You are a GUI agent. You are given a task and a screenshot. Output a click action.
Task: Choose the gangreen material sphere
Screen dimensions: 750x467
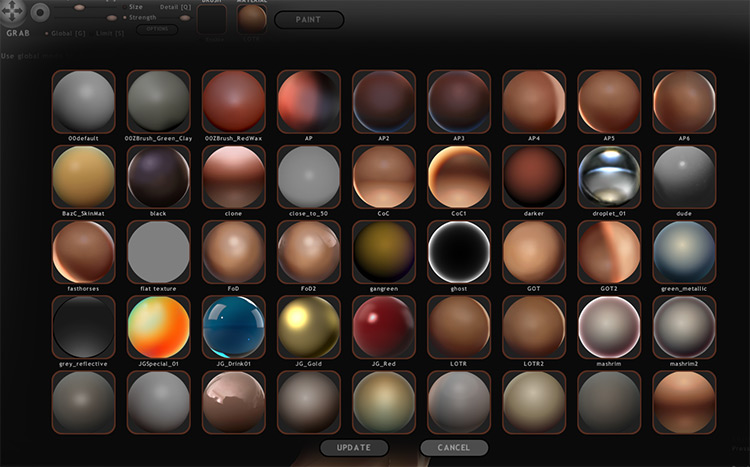click(x=384, y=251)
